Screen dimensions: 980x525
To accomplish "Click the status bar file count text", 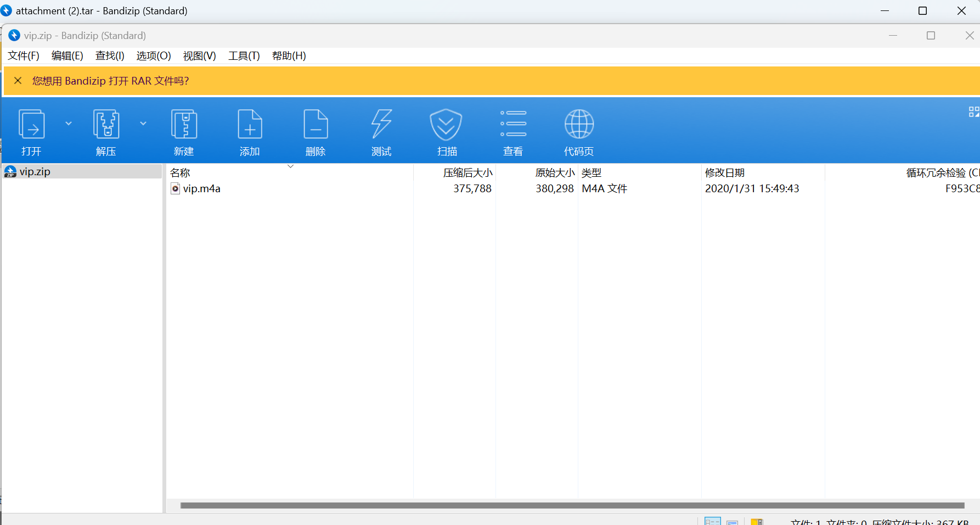I will tap(881, 522).
